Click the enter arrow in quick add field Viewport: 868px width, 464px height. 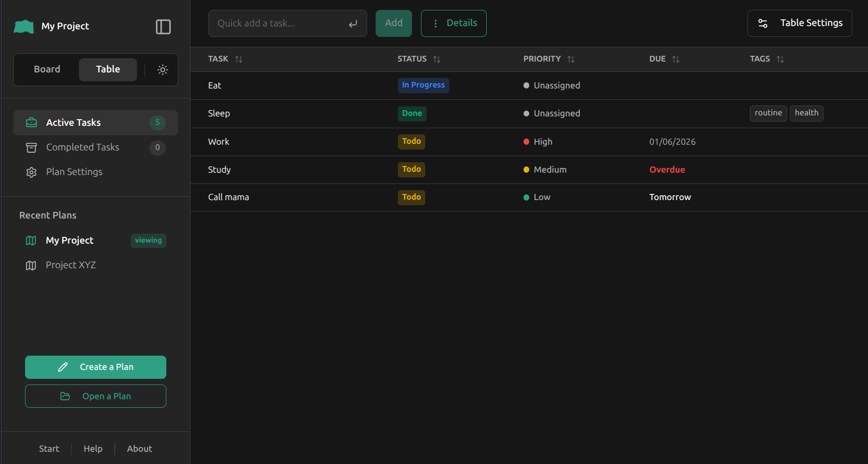(x=353, y=24)
